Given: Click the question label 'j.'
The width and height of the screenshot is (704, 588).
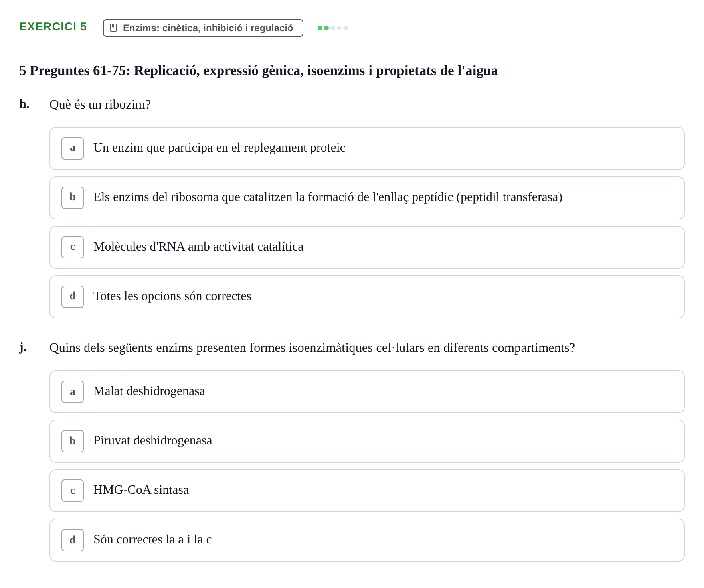Looking at the screenshot, I should pyautogui.click(x=23, y=347).
